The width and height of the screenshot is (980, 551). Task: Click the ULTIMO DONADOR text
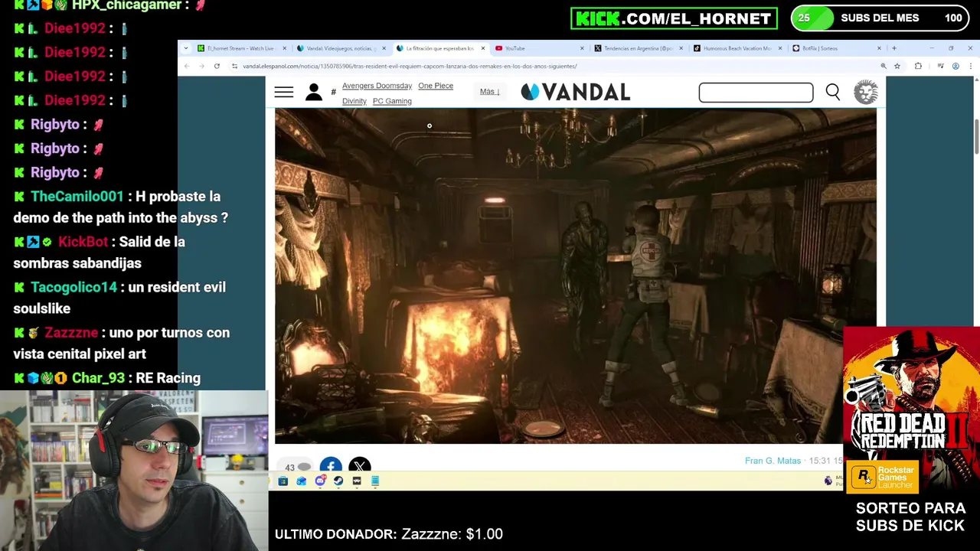(335, 534)
